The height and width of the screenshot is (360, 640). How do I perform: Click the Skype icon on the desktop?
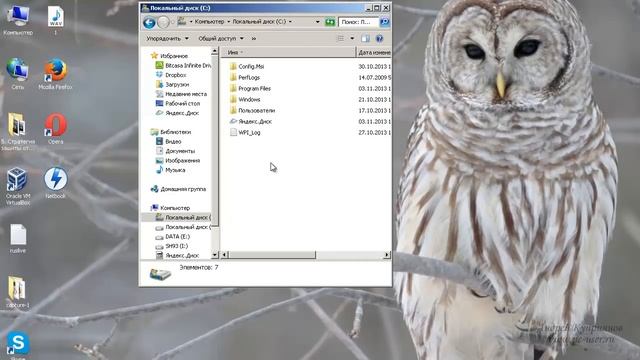coord(18,345)
